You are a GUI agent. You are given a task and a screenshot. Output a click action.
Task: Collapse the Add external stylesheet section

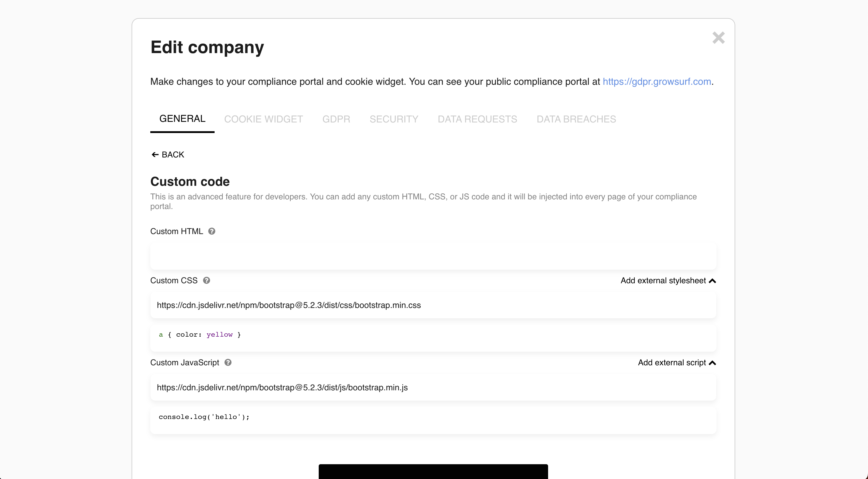point(663,281)
